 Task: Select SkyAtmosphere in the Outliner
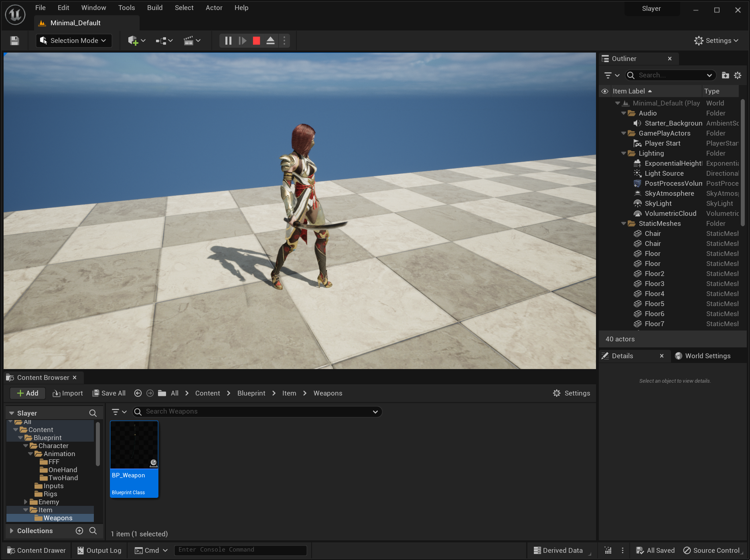click(x=669, y=193)
